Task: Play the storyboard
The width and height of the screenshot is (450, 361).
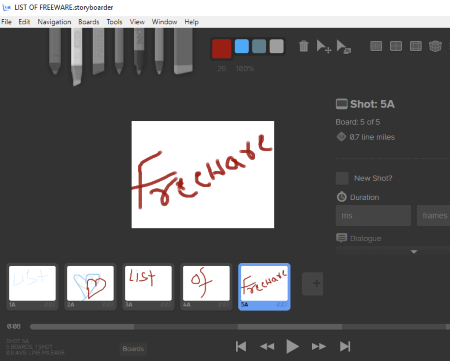Action: click(292, 347)
